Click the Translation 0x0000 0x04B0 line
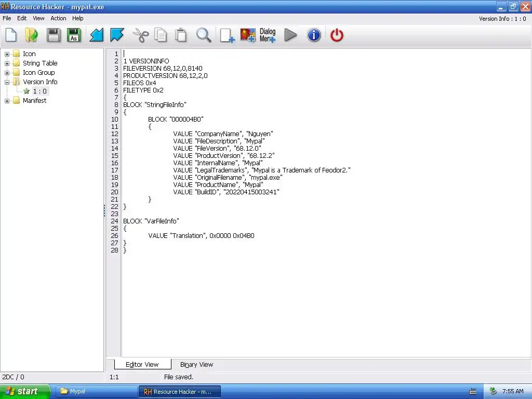 tap(201, 235)
